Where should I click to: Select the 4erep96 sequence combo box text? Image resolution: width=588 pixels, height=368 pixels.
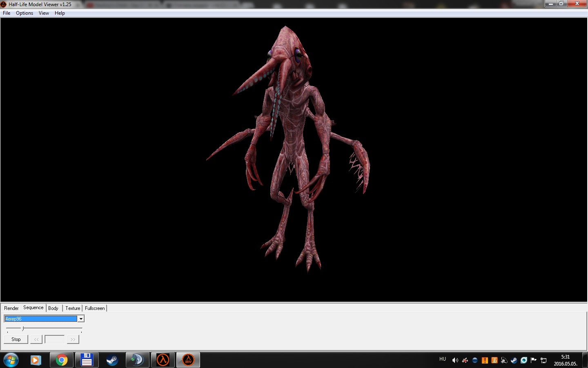coord(40,319)
